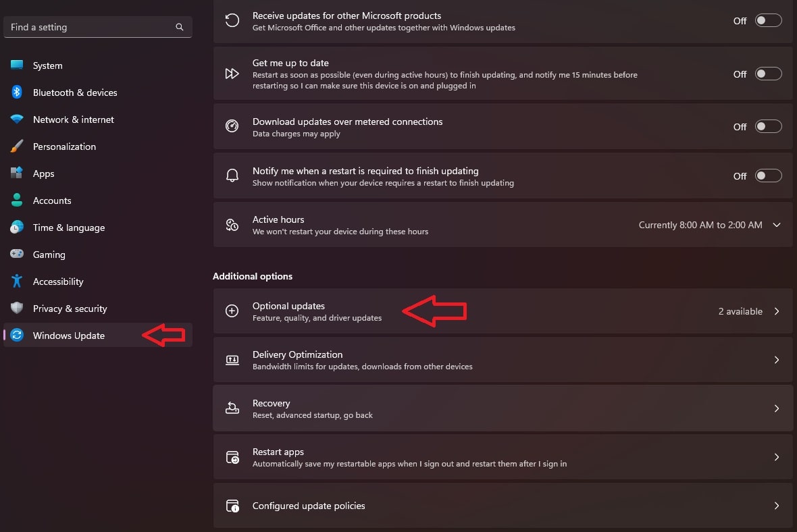Click the search magnifier icon
This screenshot has width=797, height=532.
(x=180, y=27)
